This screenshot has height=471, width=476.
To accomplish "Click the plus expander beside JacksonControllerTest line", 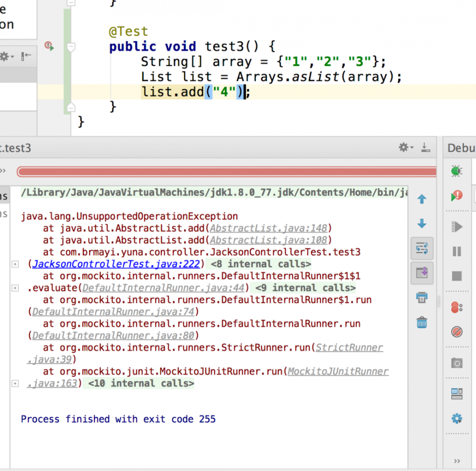I will (x=15, y=264).
